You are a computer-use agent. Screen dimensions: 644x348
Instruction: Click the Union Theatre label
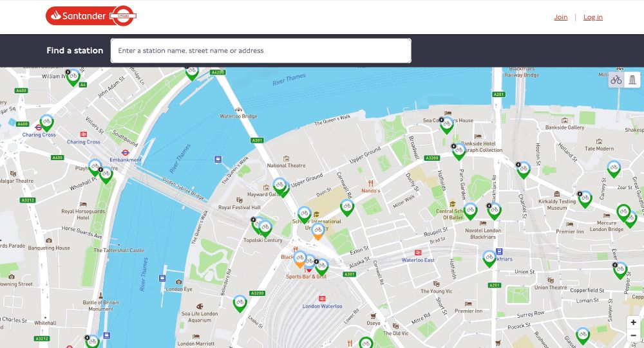click(x=551, y=288)
